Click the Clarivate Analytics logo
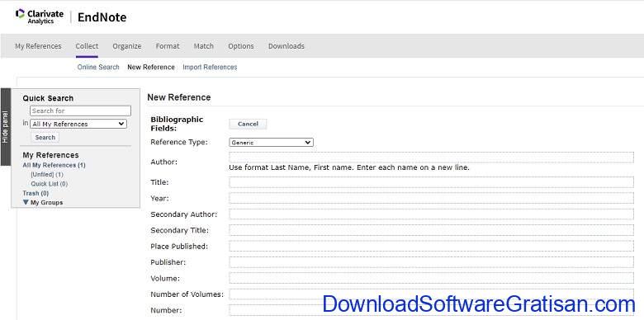The width and height of the screenshot is (644, 320). point(40,16)
